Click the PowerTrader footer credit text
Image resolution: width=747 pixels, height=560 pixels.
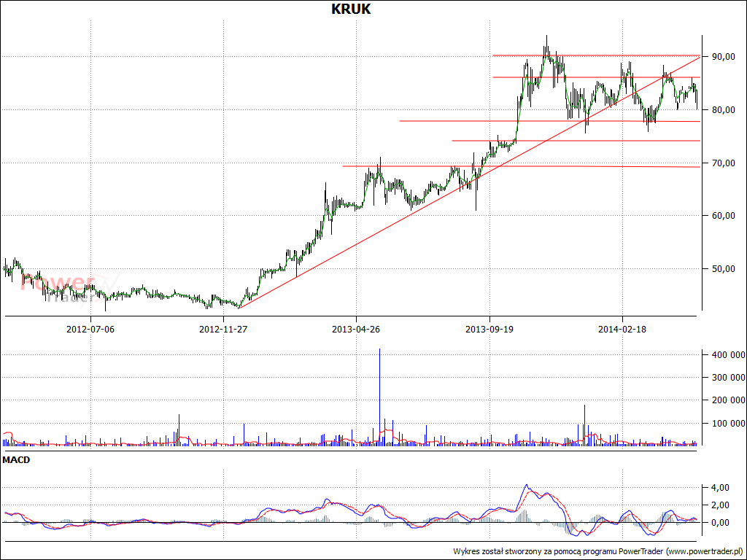click(598, 551)
